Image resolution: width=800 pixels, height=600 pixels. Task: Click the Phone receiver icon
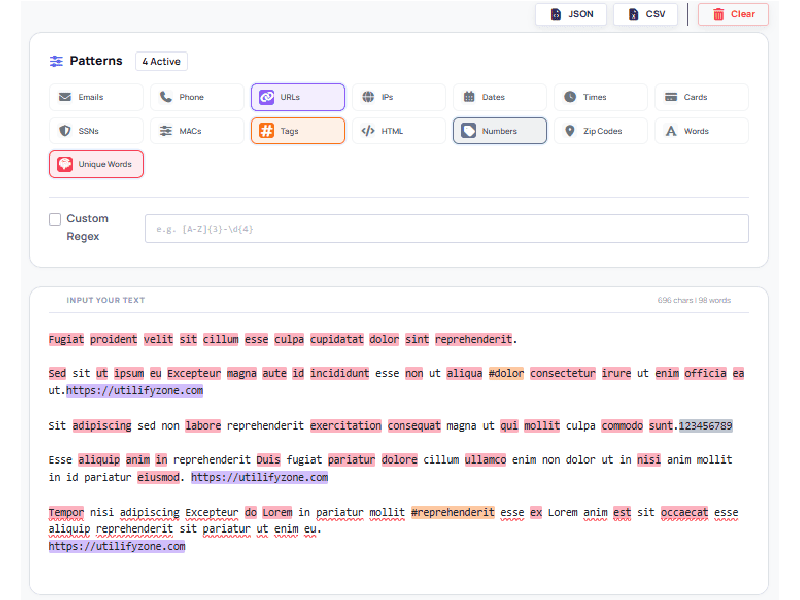click(x=165, y=96)
